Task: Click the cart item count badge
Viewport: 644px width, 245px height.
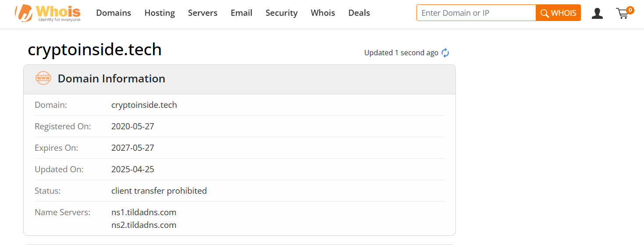Action: (630, 10)
